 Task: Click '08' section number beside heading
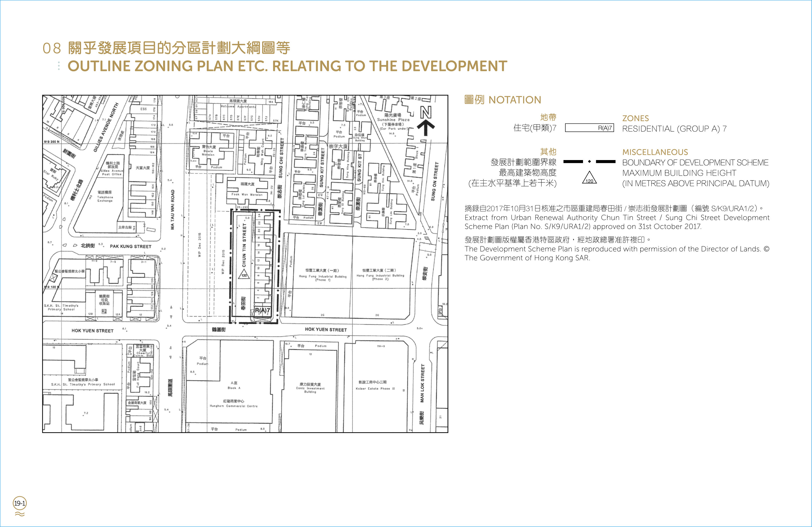(x=52, y=48)
